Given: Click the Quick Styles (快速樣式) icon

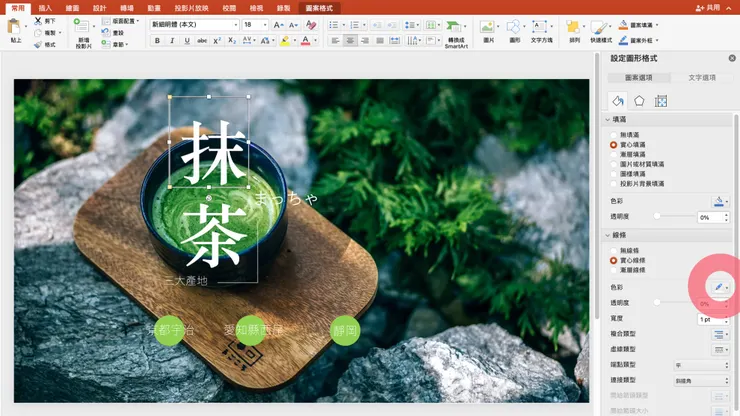Looking at the screenshot, I should [x=599, y=27].
